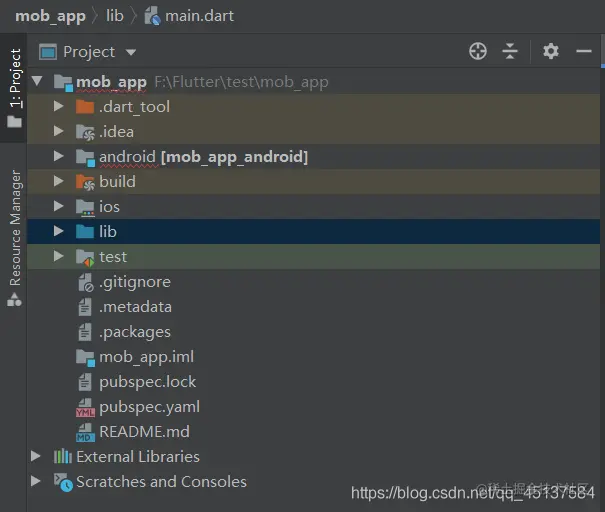Click the mob_app root module folder icon
Viewport: 605px width, 512px height.
point(63,83)
